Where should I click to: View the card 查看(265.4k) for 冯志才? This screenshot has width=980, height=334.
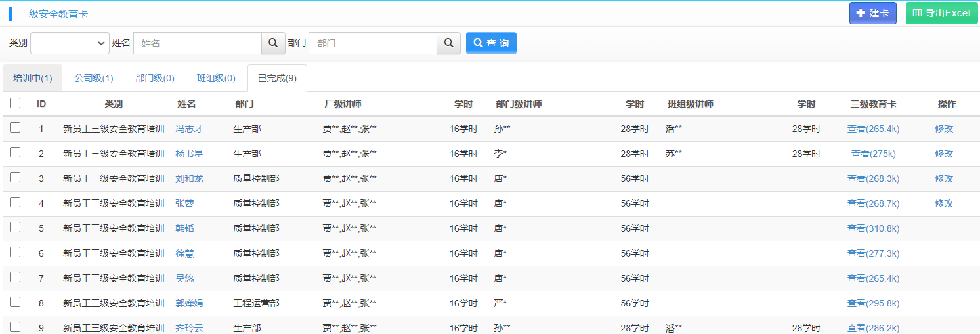coord(873,129)
